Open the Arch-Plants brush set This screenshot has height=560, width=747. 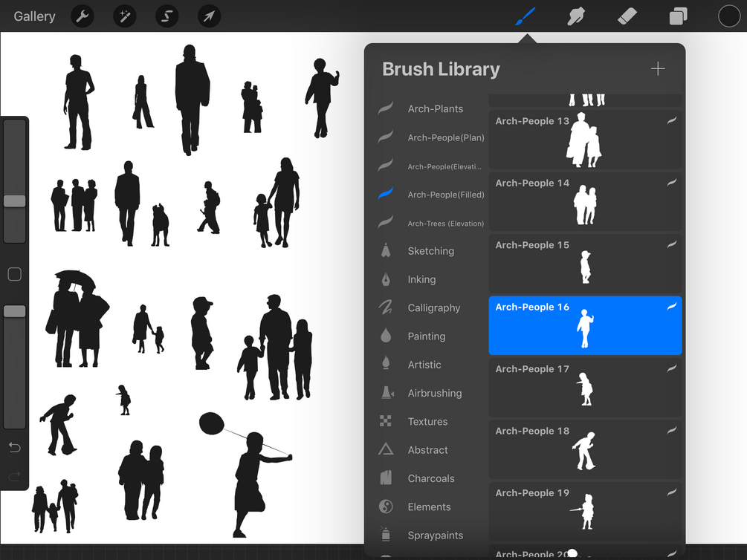click(431, 109)
